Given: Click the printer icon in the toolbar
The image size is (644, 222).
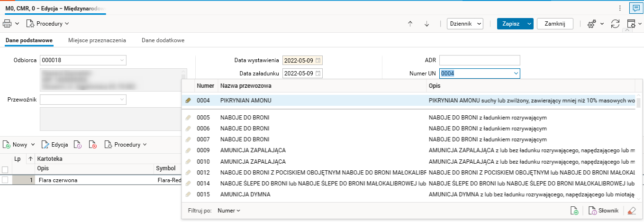Looking at the screenshot, I should coord(8,23).
